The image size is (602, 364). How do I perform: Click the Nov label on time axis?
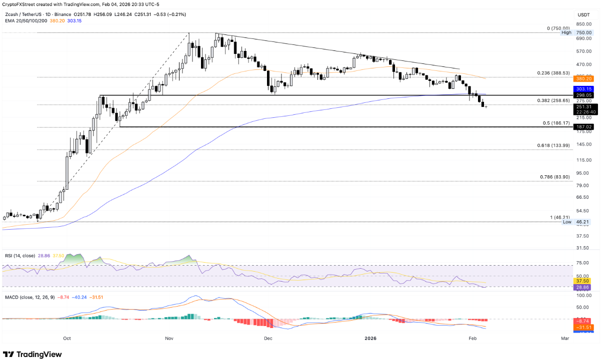[169, 338]
